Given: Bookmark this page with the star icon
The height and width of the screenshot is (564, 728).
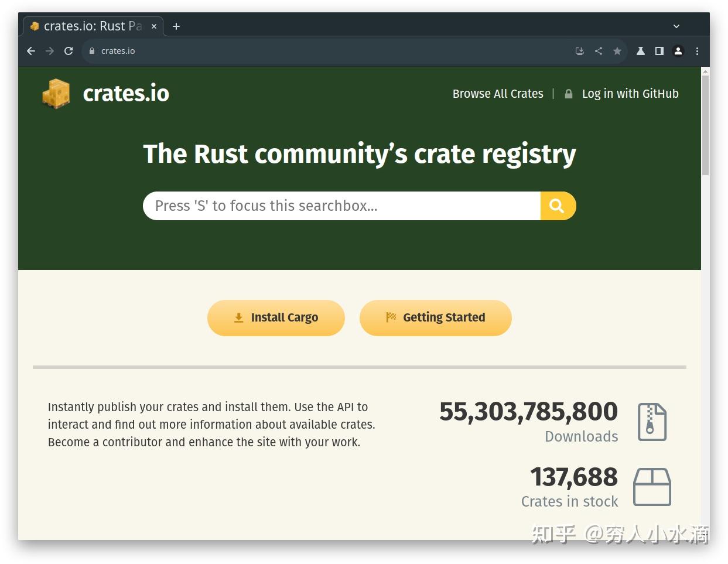Looking at the screenshot, I should tap(617, 51).
